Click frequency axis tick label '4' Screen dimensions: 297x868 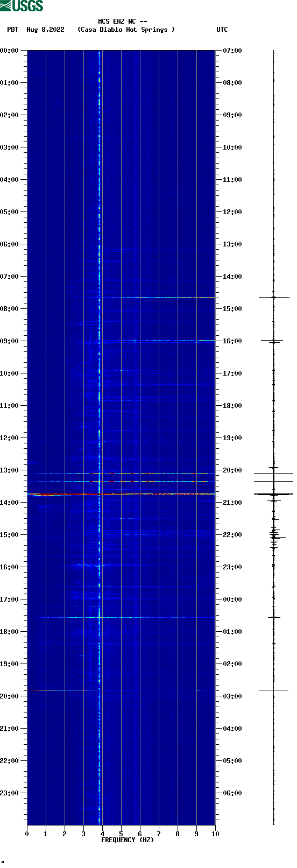[102, 834]
